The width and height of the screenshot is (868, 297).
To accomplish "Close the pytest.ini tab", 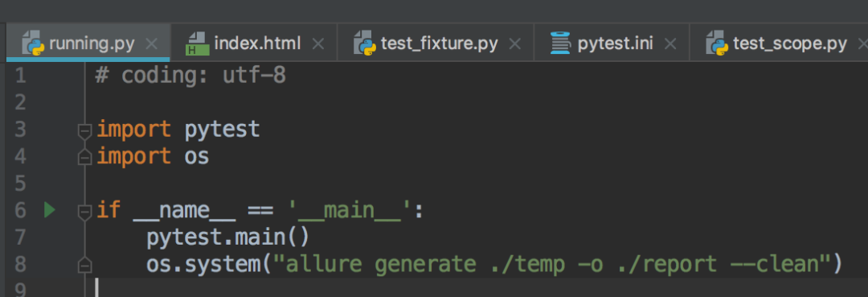I will coord(669,43).
